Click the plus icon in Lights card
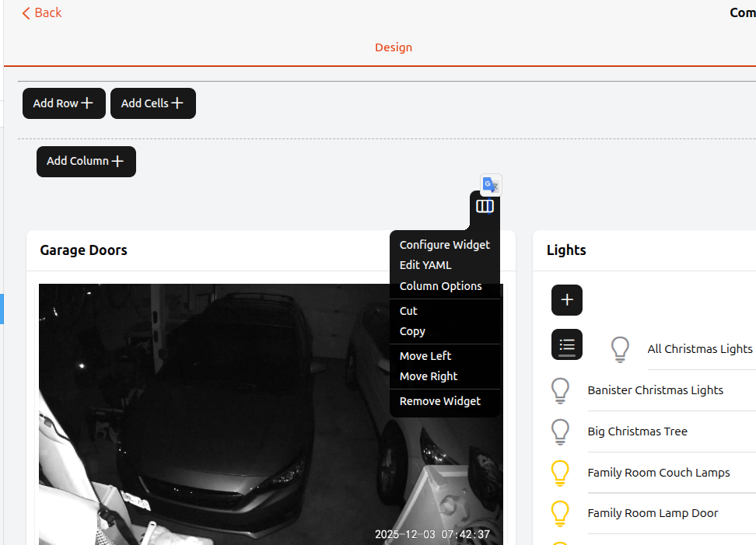The height and width of the screenshot is (545, 756). pos(566,300)
